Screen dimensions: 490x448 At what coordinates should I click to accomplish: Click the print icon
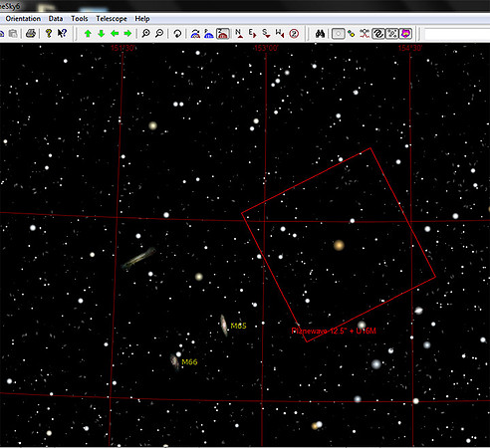pos(31,33)
